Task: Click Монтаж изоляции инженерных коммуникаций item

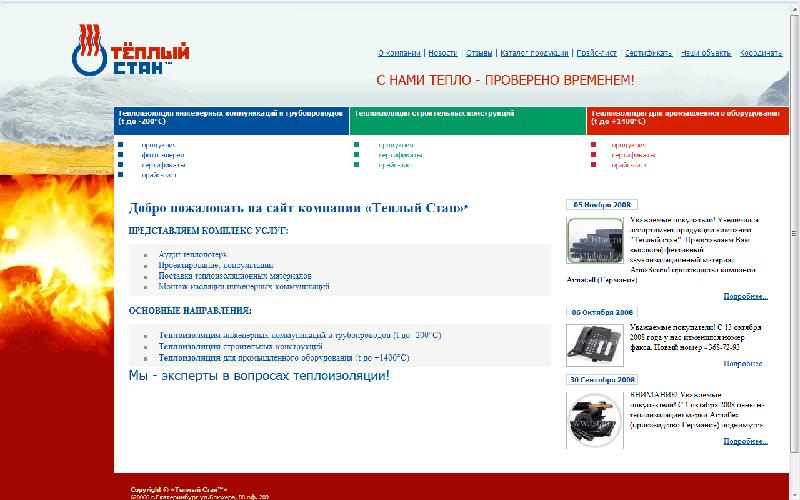Action: tap(244, 287)
